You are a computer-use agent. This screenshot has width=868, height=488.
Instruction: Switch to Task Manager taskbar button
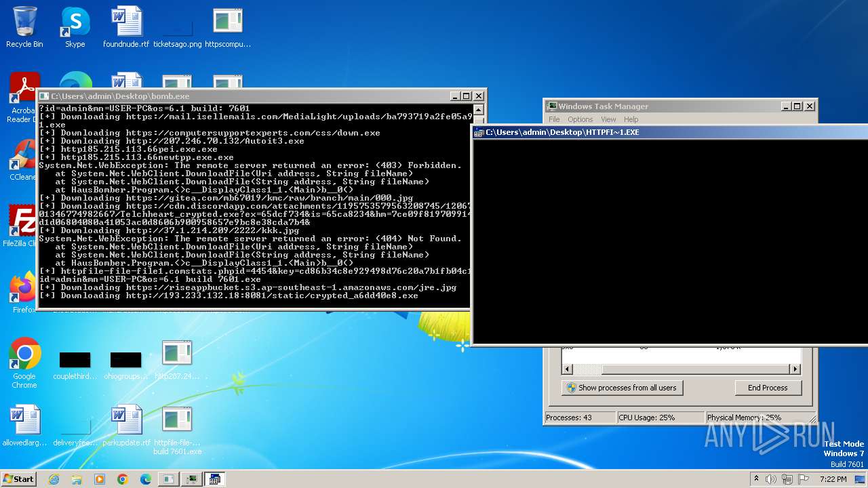191,479
